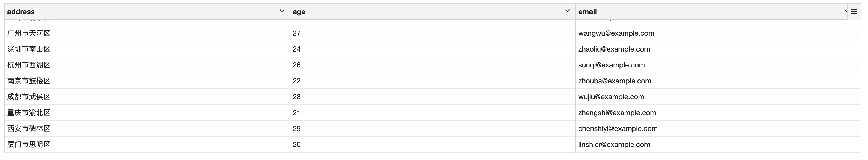Viewport: 868px width, 160px height.
Task: Select the 西安市碑林区 address cell
Action: click(x=29, y=128)
